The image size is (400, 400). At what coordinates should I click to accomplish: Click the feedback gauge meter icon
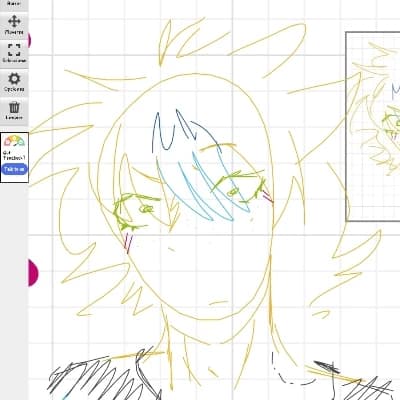tap(14, 141)
